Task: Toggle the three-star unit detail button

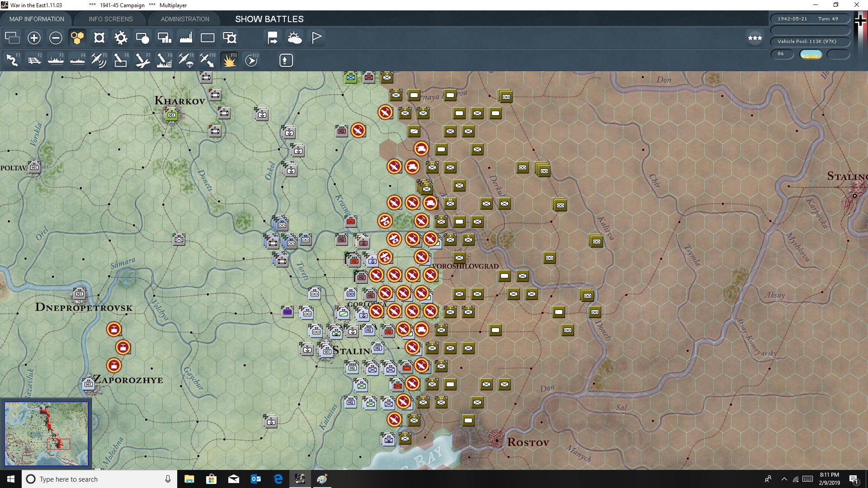Action: click(x=754, y=38)
